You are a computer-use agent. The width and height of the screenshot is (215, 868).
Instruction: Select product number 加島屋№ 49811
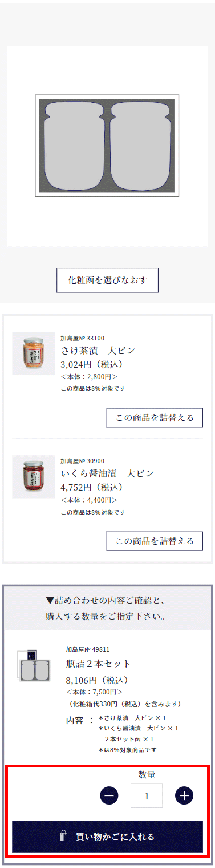[87, 649]
